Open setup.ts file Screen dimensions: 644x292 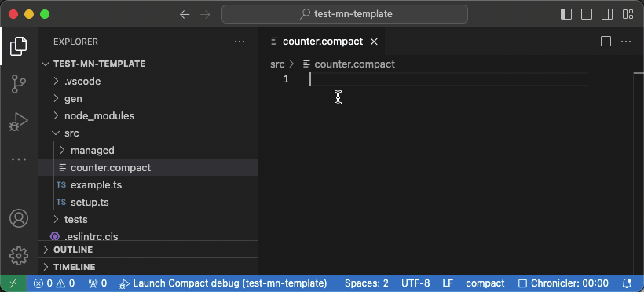[148, 202]
